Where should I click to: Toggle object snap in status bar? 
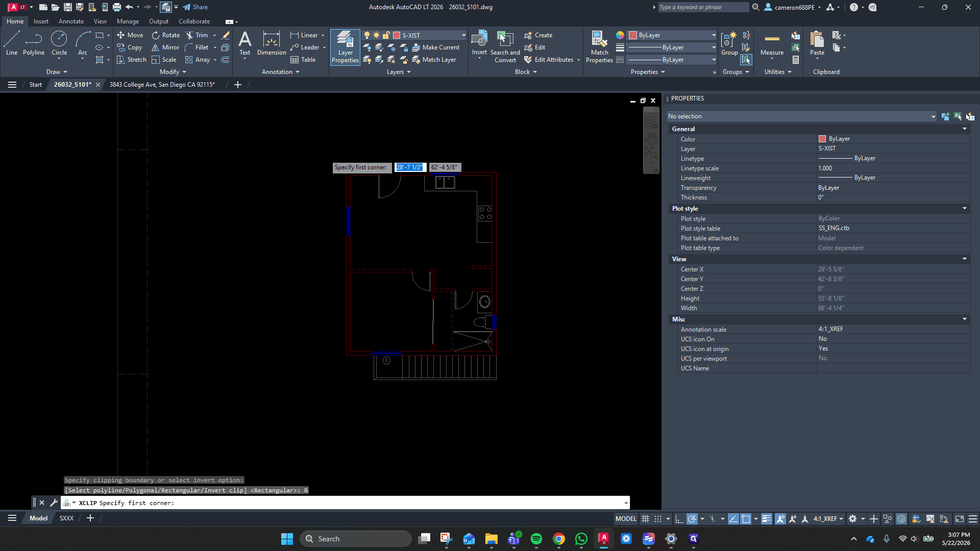click(x=746, y=519)
